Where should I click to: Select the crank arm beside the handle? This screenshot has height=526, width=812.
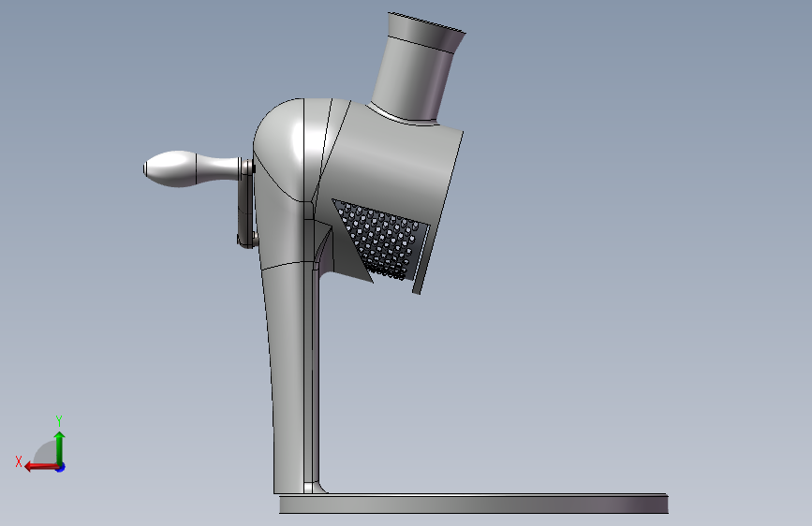(x=246, y=204)
